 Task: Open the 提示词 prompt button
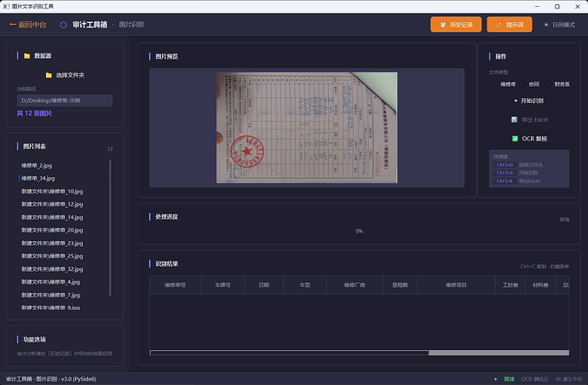coord(510,25)
